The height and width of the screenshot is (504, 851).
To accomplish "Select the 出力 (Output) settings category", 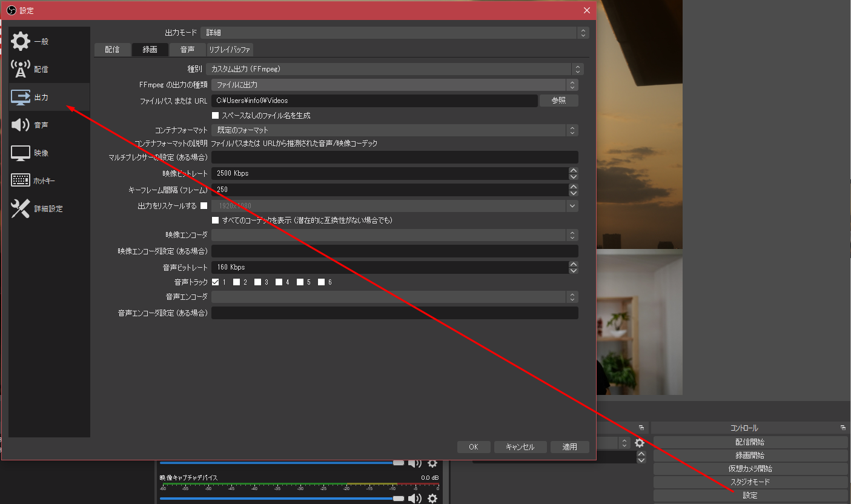I will tap(41, 98).
